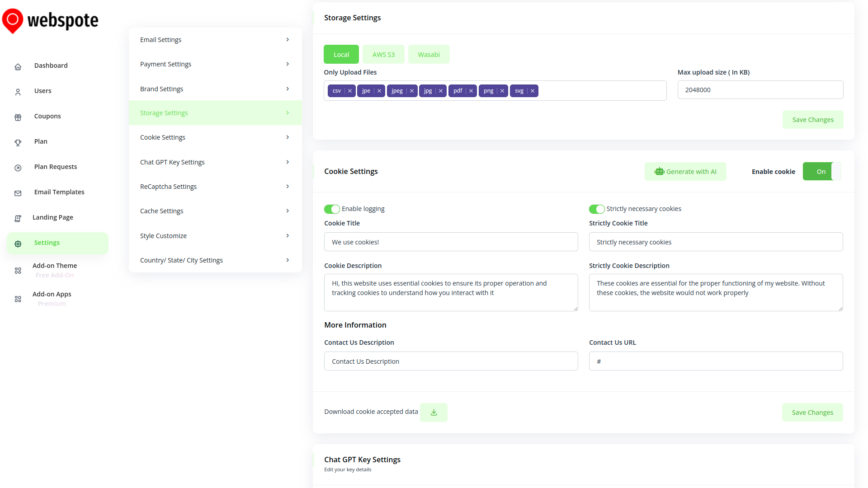Click the Coupons gift icon
The width and height of the screenshot is (868, 488).
[x=18, y=117]
